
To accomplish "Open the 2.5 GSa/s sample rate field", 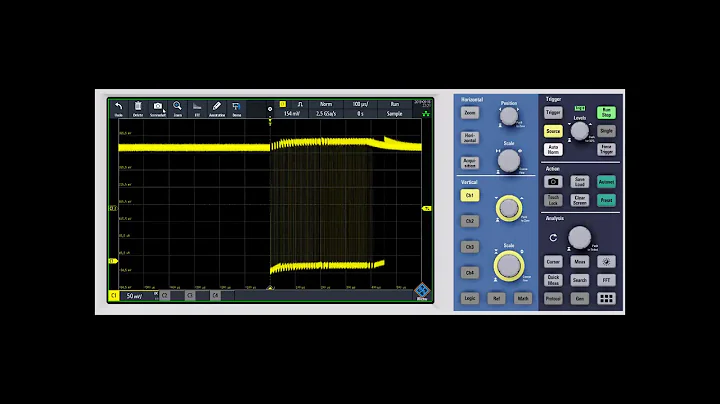I will coord(326,113).
